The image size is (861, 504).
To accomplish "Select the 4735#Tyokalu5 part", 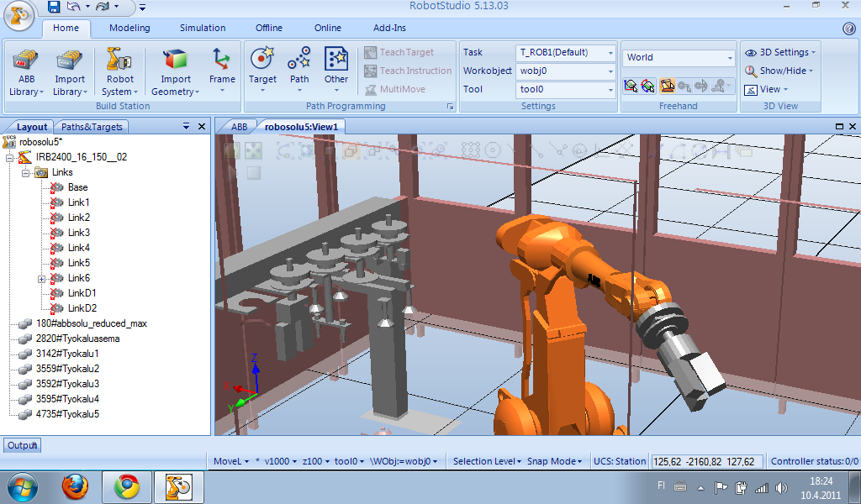I will click(67, 415).
